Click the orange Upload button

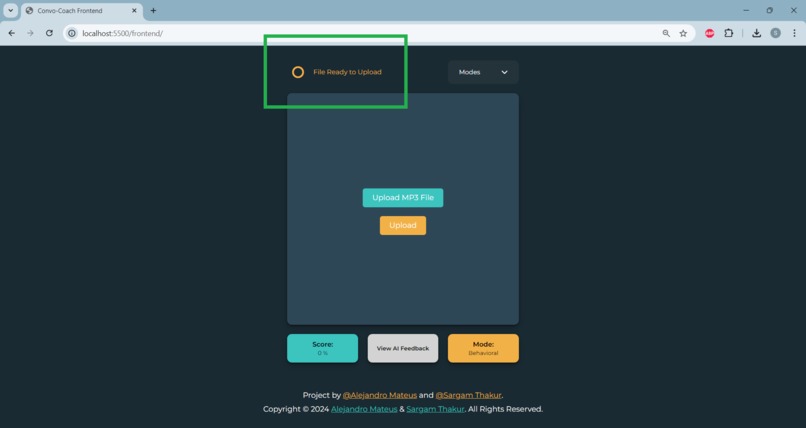tap(403, 226)
